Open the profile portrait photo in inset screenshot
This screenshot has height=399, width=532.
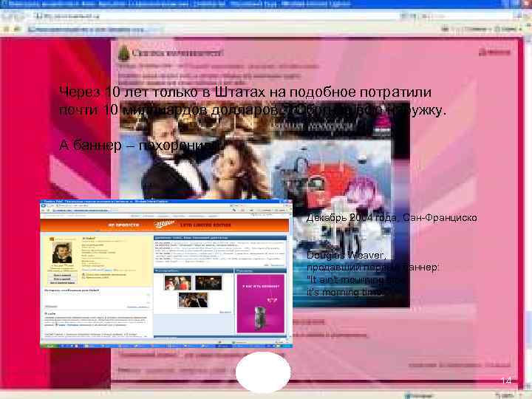62,253
